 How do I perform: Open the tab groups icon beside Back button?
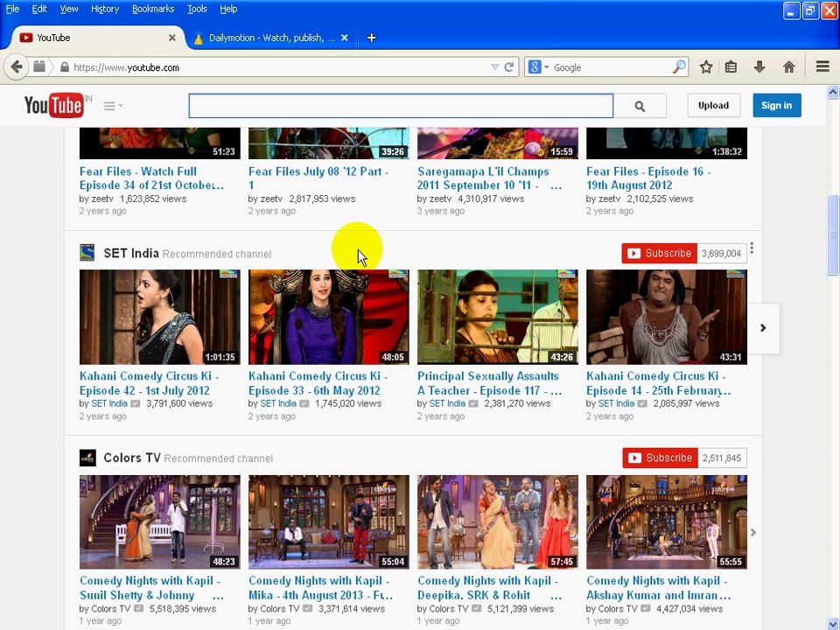[x=39, y=66]
